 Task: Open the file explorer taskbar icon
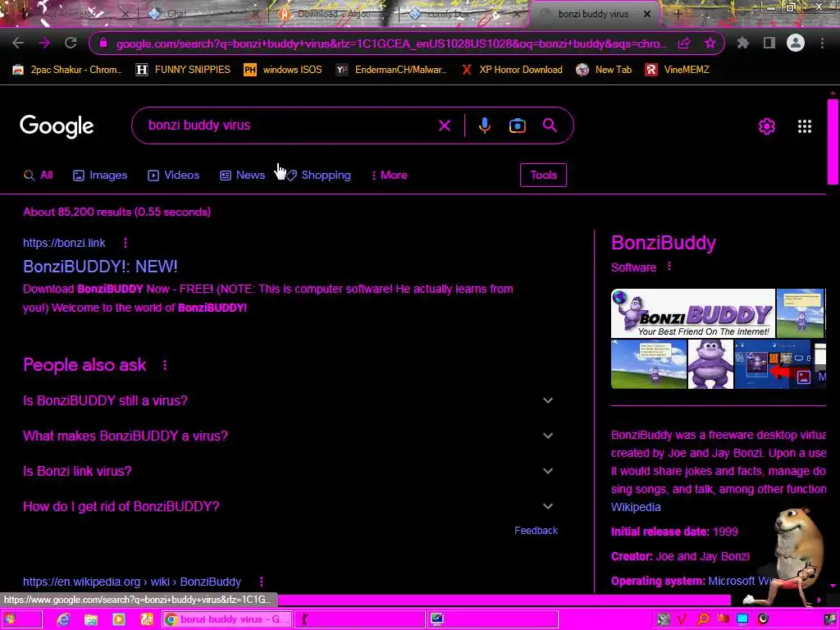91,620
